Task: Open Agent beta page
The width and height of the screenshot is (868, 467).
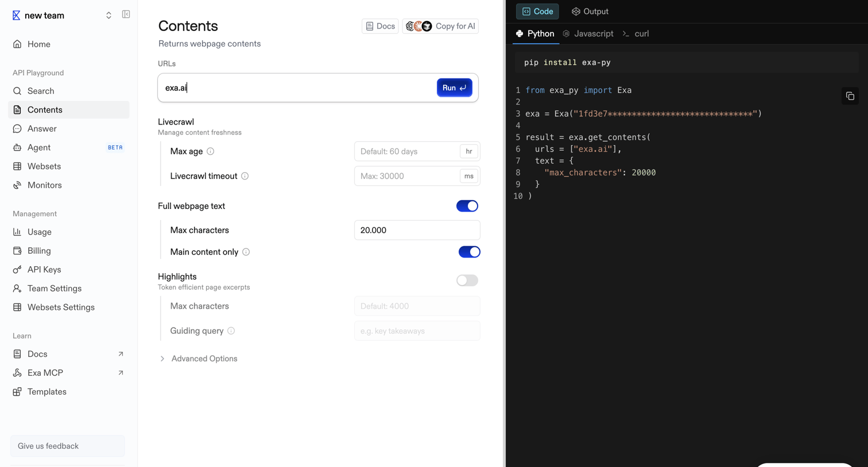Action: tap(69, 147)
